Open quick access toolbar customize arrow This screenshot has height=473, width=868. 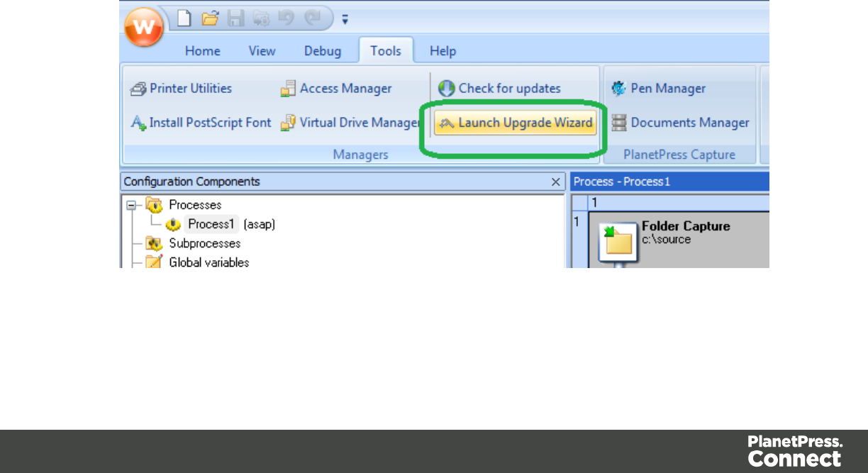tap(345, 20)
